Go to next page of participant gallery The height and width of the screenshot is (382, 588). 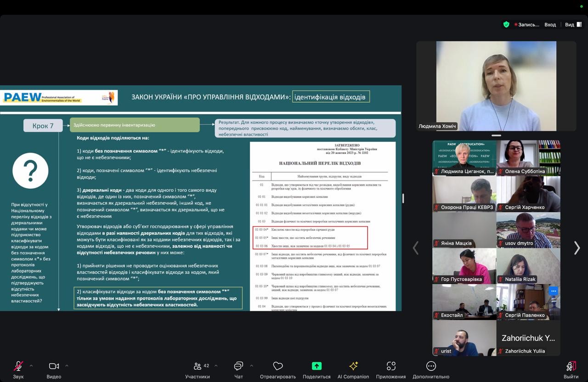tap(577, 248)
